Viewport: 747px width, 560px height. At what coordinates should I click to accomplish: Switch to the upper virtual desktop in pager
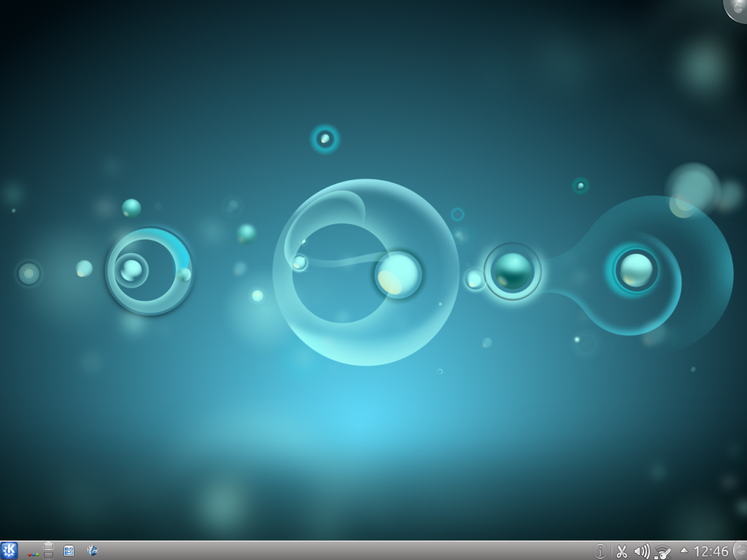click(49, 546)
